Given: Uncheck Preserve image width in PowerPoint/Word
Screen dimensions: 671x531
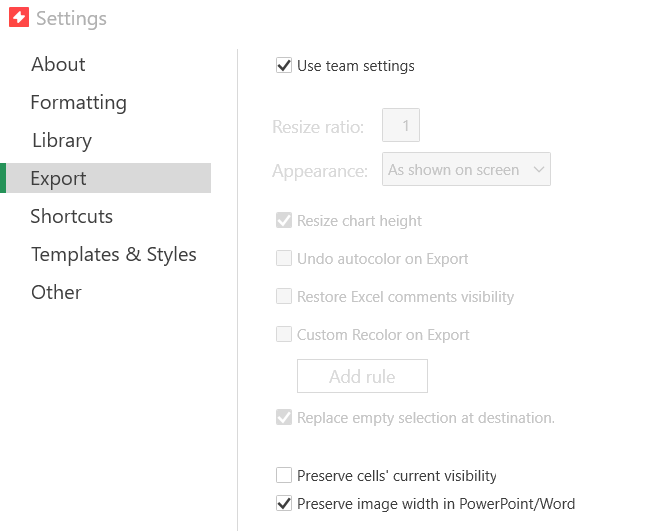Looking at the screenshot, I should 284,504.
